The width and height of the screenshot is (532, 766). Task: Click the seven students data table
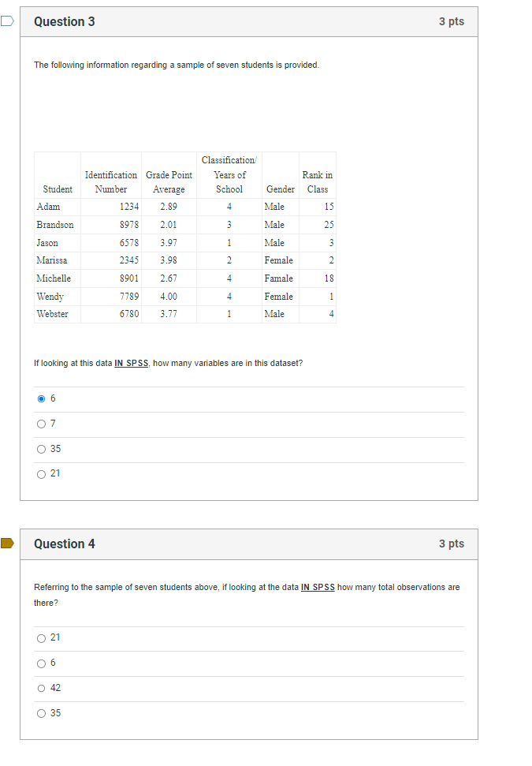pyautogui.click(x=185, y=237)
